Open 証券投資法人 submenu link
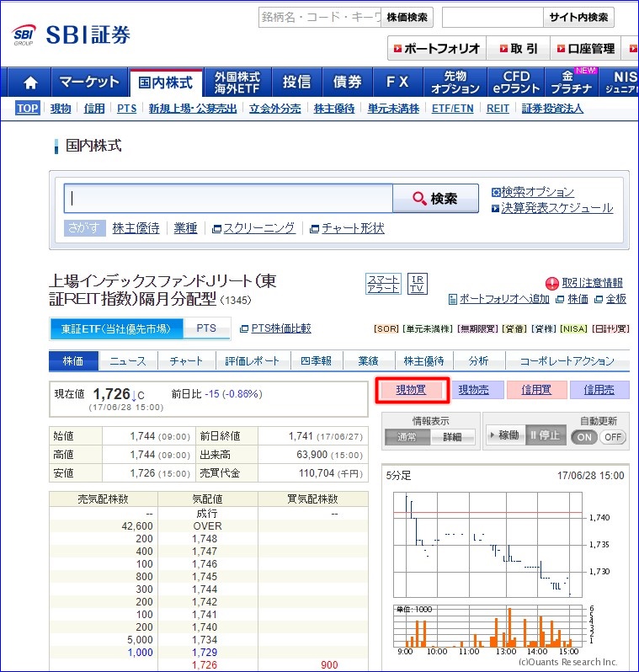The height and width of the screenshot is (672, 639). click(x=552, y=109)
